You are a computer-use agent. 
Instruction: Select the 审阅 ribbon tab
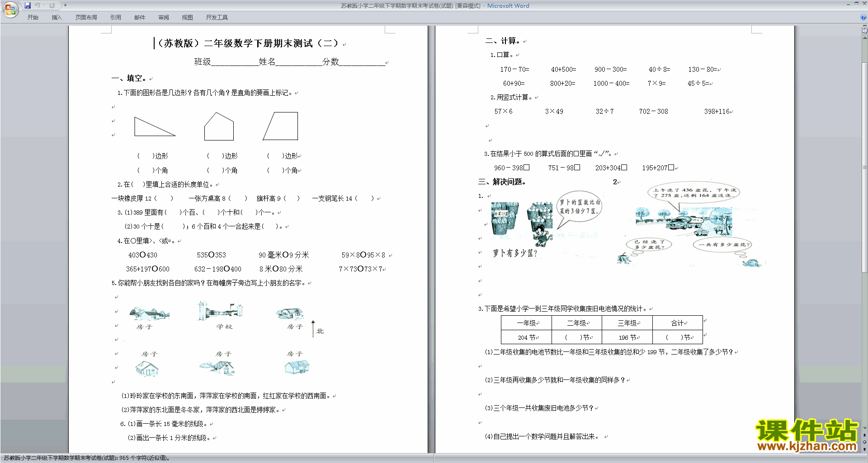(x=164, y=18)
